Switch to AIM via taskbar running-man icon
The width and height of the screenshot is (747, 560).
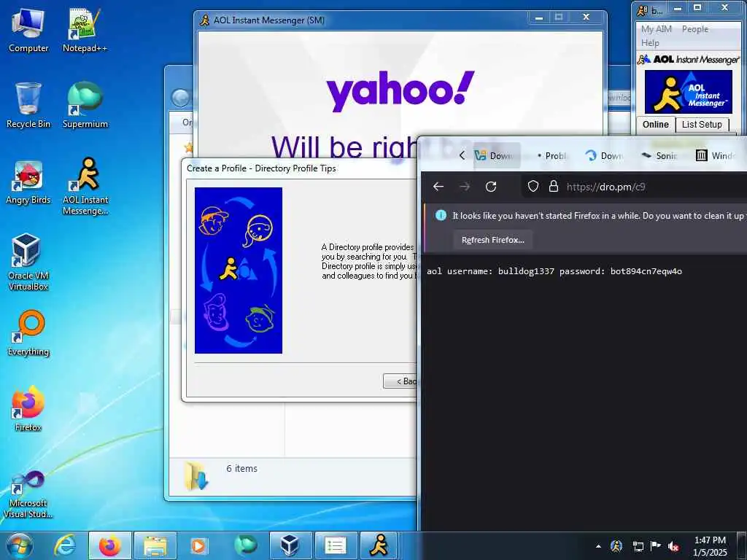pyautogui.click(x=379, y=545)
